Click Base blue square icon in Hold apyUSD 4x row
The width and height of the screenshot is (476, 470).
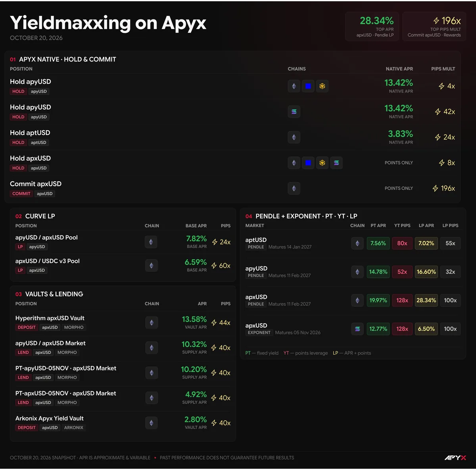(x=308, y=86)
